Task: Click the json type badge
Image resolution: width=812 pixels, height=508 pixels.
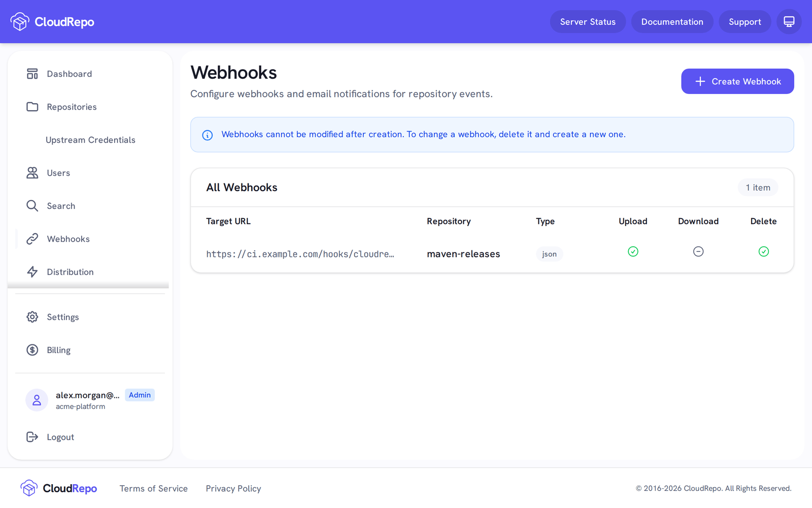Action: (549, 254)
